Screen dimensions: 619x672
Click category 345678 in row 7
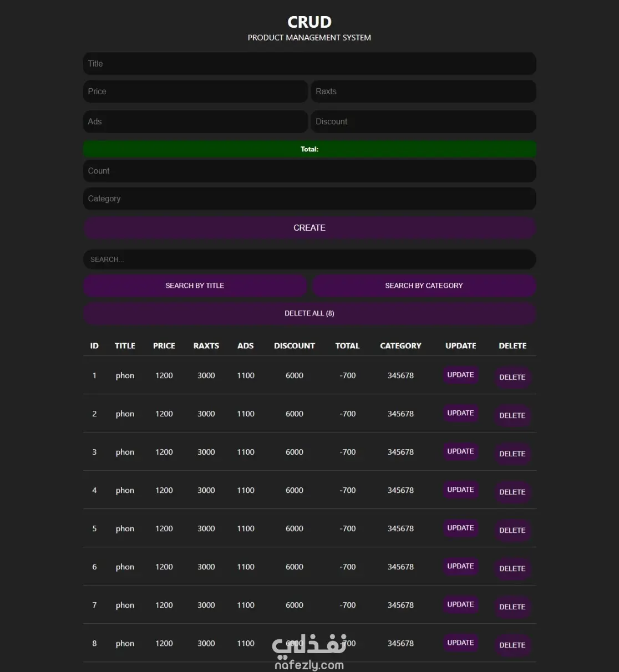(400, 605)
